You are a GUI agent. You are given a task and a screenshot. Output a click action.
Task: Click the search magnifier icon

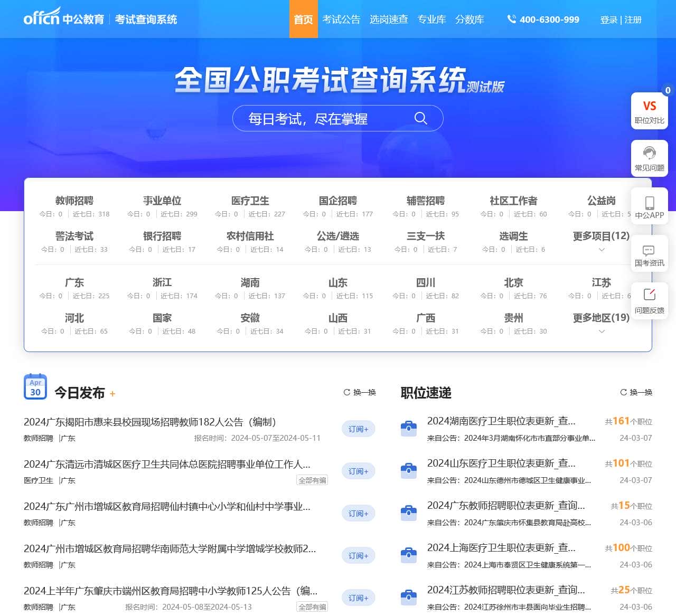[421, 118]
